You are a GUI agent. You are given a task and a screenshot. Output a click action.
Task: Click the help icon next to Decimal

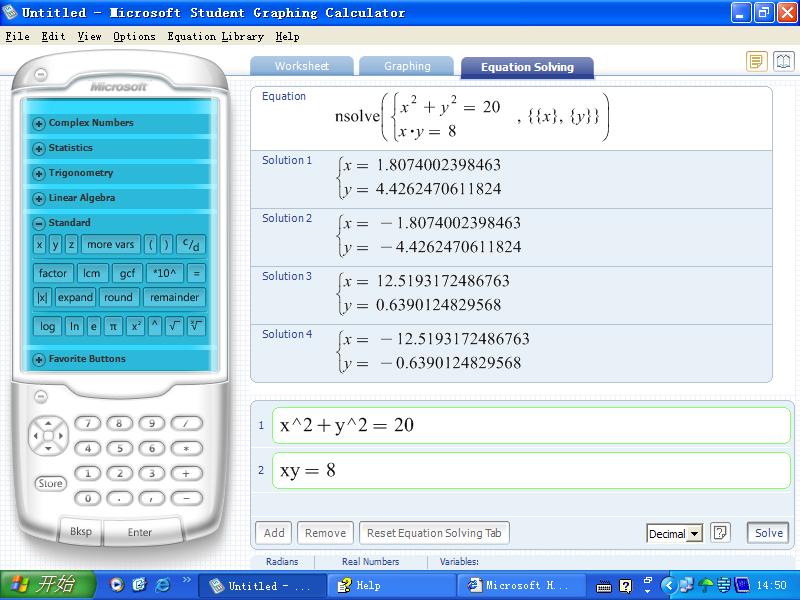point(720,533)
